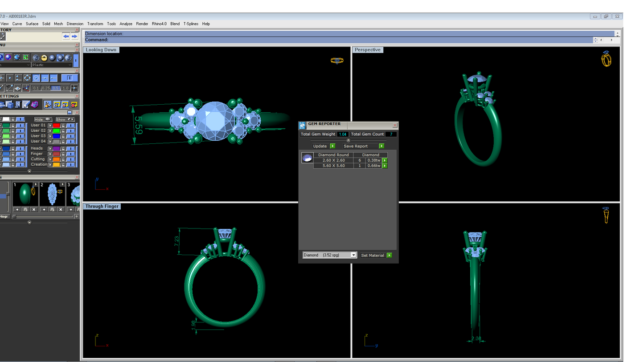Click the save icon under thumbnail 1
The height and width of the screenshot is (362, 644).
25,209
